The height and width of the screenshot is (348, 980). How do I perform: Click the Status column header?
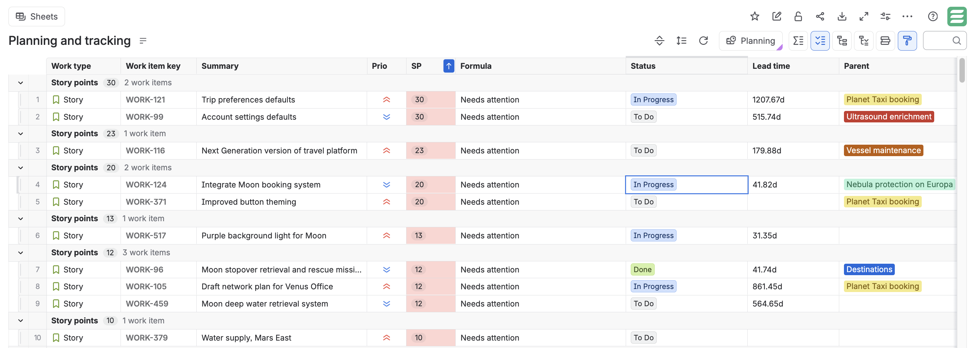point(686,66)
